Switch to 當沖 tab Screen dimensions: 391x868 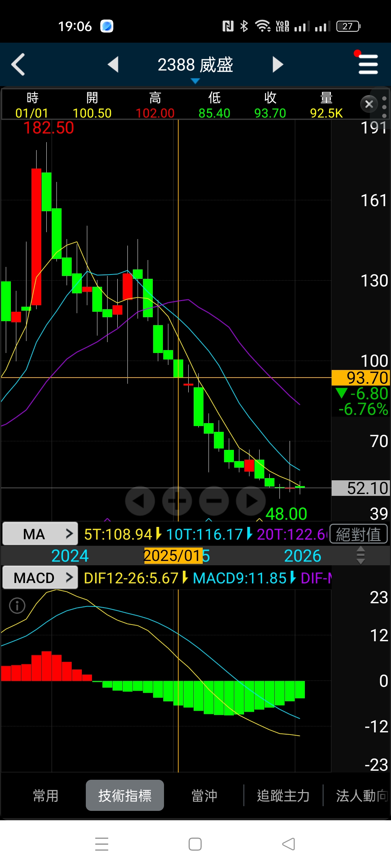click(x=204, y=796)
